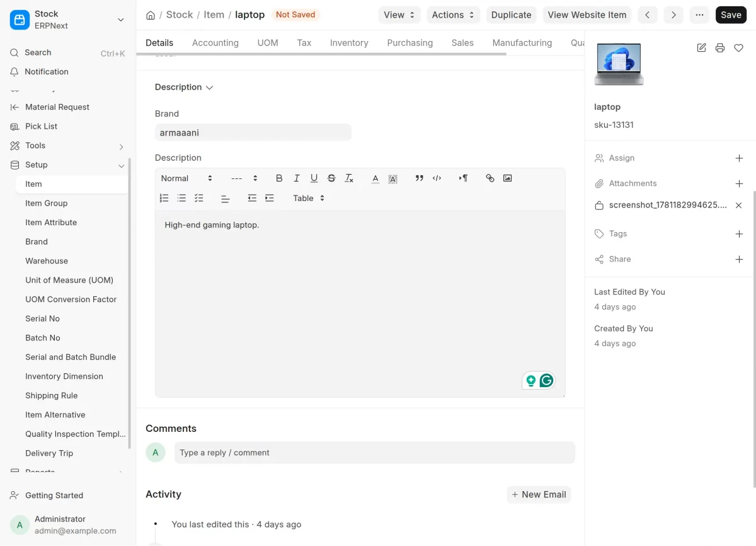Save the item
The height and width of the screenshot is (546, 756).
click(731, 15)
